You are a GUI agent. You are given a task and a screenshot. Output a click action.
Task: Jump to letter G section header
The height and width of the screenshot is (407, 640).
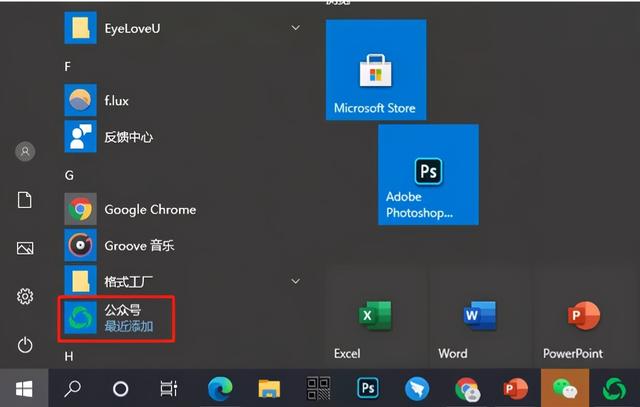click(x=69, y=176)
